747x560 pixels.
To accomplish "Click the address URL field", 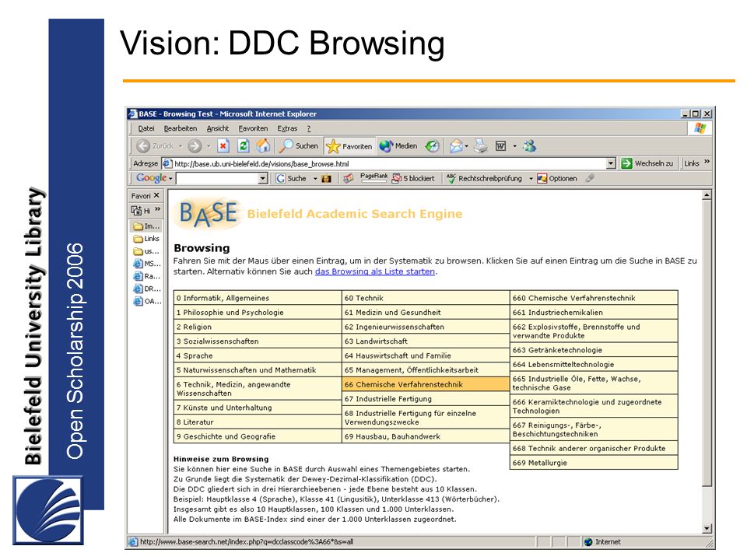I will pos(390,164).
